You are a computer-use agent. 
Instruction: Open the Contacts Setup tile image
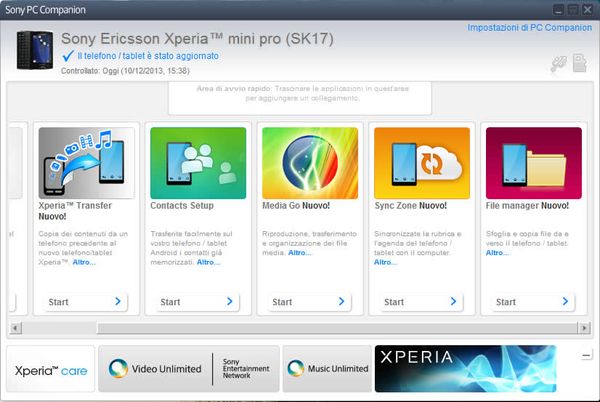[198, 163]
